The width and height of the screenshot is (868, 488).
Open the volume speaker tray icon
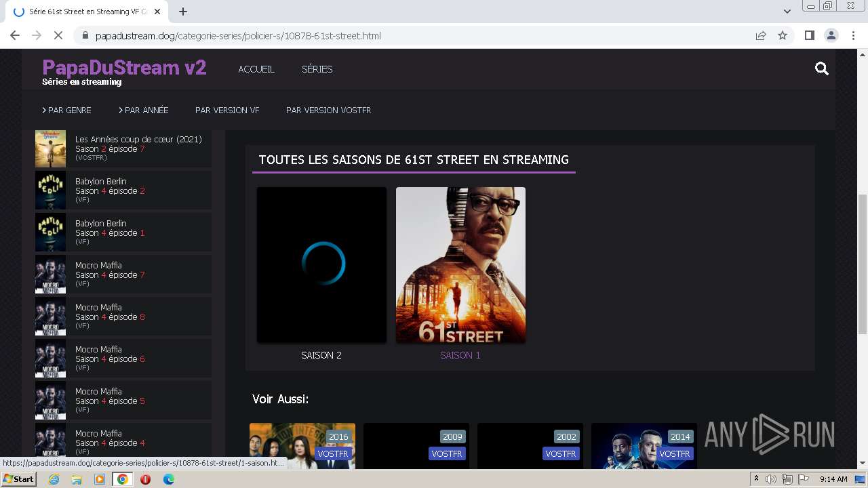[771, 479]
